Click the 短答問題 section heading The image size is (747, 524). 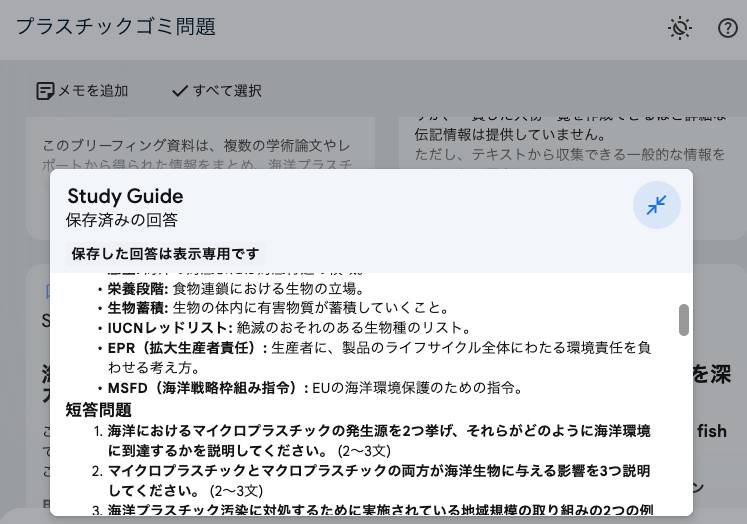click(x=99, y=409)
